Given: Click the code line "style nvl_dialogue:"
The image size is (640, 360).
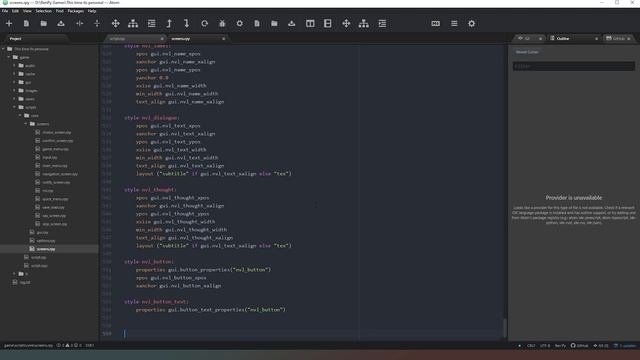Looking at the screenshot, I should point(151,118).
